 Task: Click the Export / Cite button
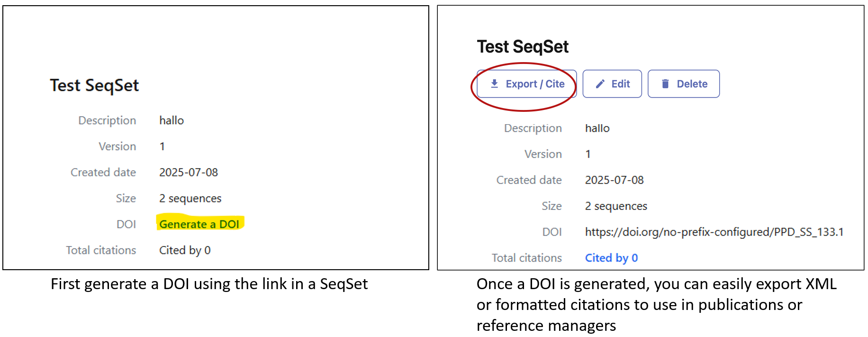(526, 83)
